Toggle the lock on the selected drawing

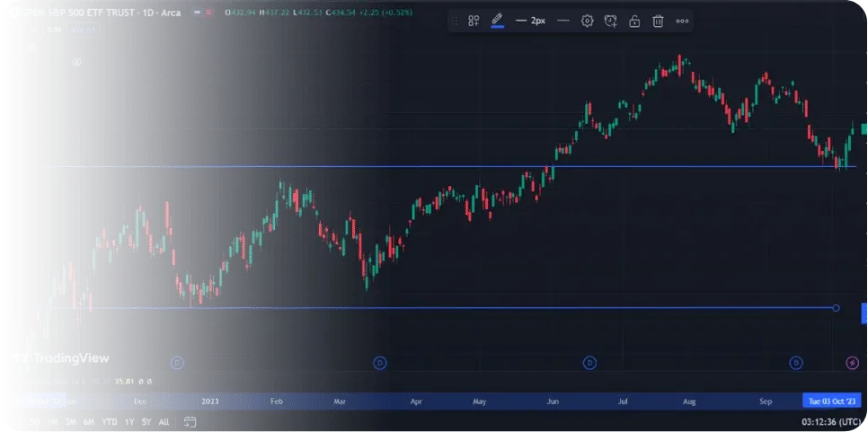(x=634, y=21)
